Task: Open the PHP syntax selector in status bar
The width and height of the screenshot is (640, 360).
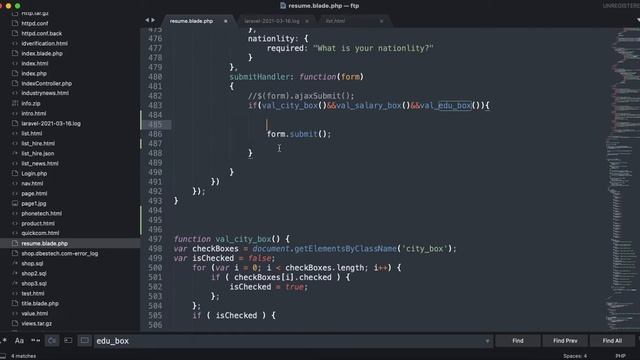Action: click(620, 356)
